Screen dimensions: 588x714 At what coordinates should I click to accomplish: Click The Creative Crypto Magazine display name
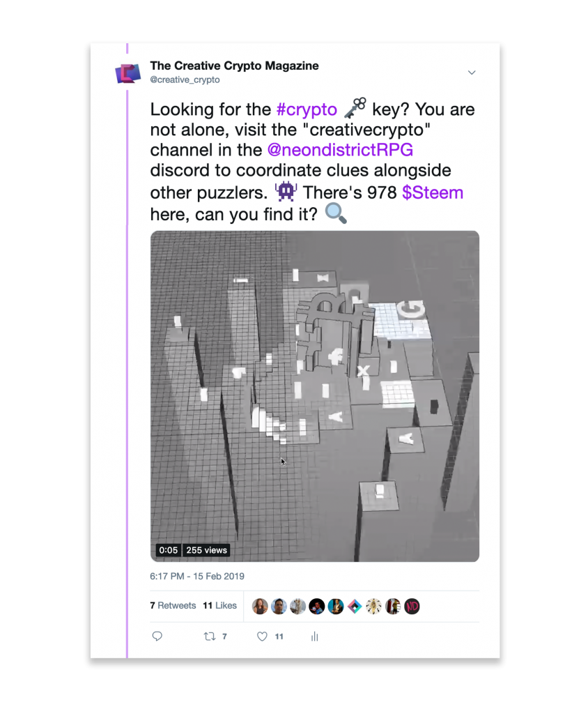click(234, 66)
